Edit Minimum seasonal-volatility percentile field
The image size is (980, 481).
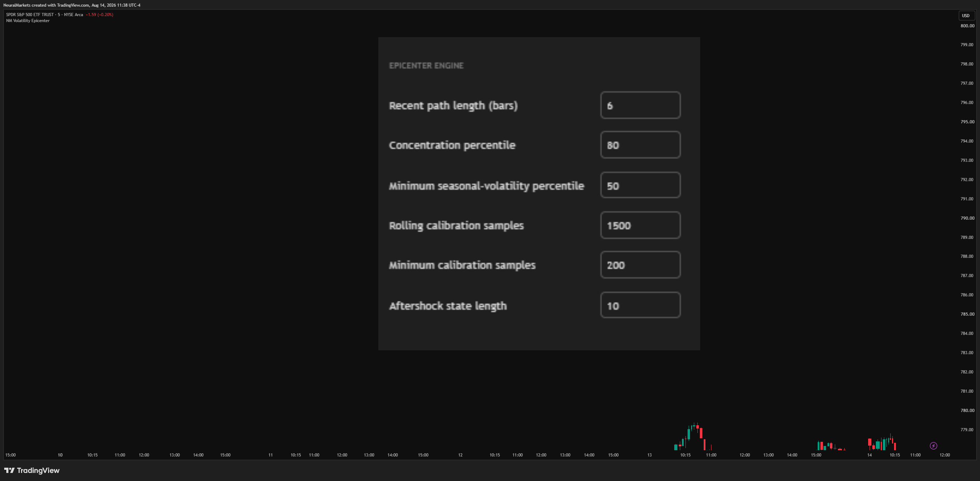[640, 185]
